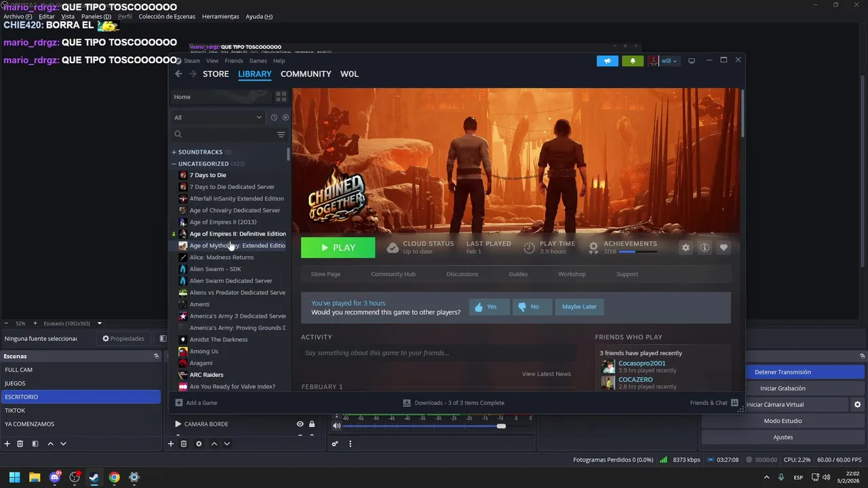Recommend game with Yes thumbs up

[489, 307]
